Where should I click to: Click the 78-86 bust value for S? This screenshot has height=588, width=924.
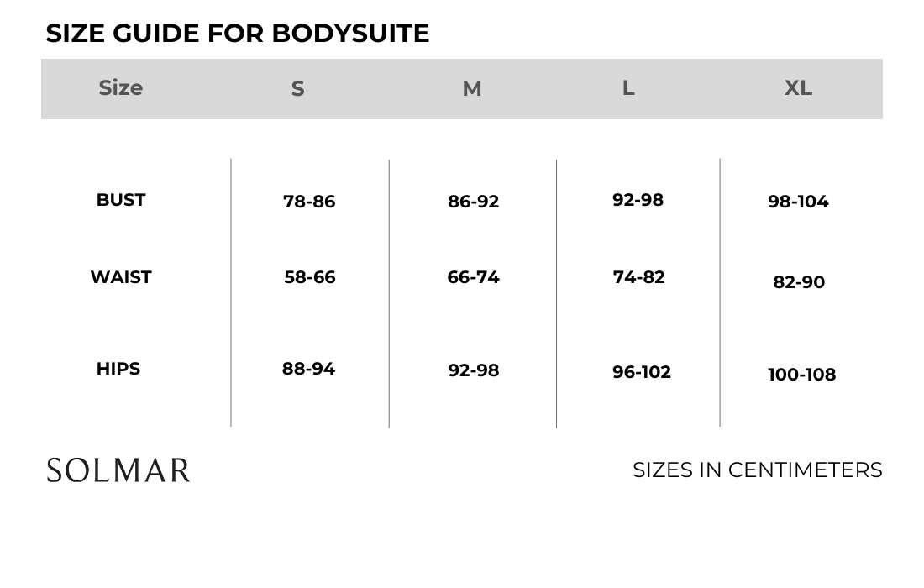tap(309, 202)
